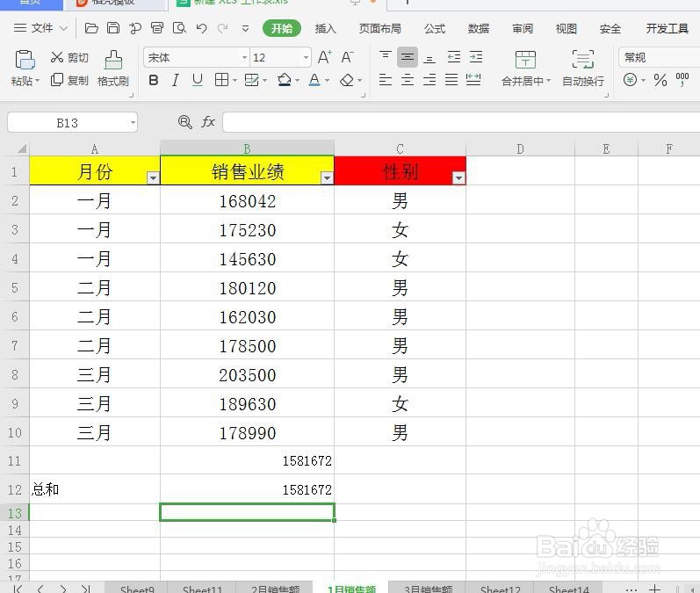Image resolution: width=700 pixels, height=593 pixels.
Task: Open the font size dropdown
Action: (306, 58)
